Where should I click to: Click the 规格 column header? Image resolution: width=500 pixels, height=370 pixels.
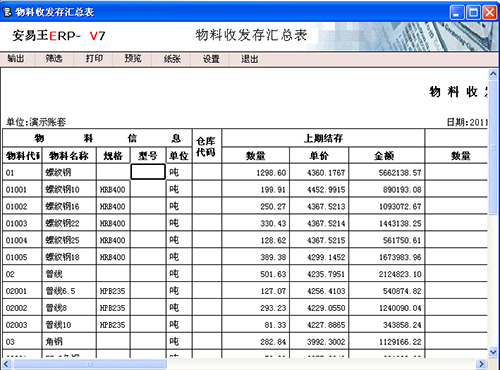113,156
